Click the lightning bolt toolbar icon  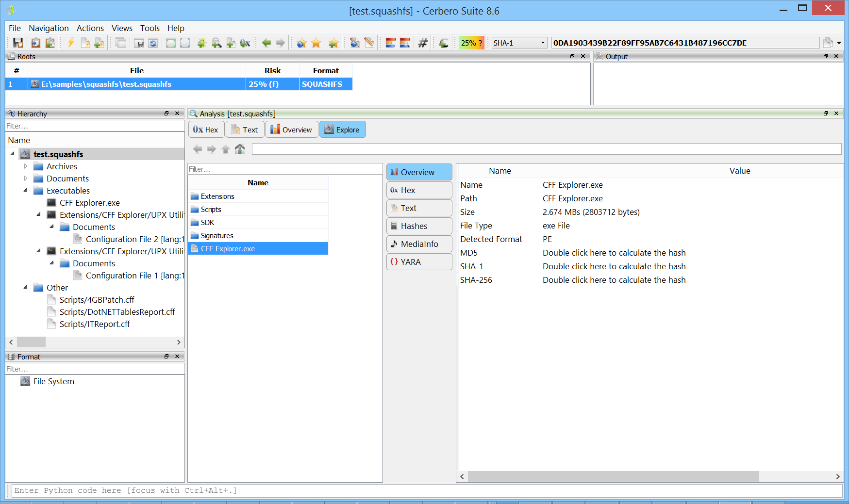(x=71, y=43)
